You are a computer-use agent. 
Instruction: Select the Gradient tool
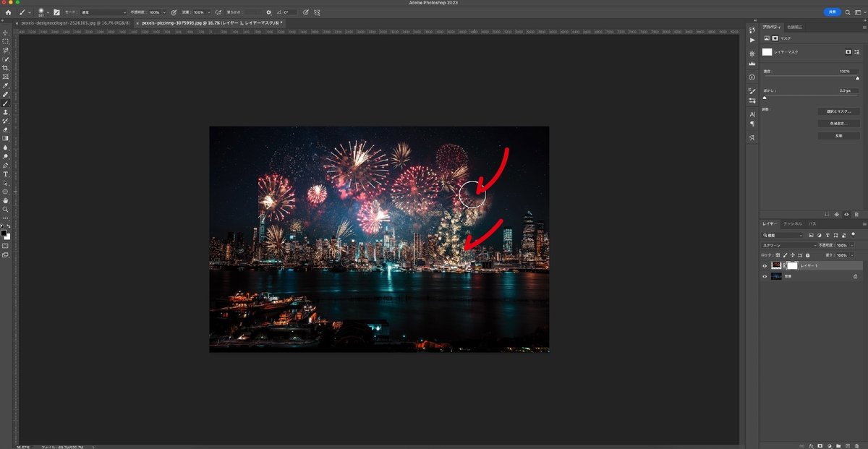coord(6,138)
